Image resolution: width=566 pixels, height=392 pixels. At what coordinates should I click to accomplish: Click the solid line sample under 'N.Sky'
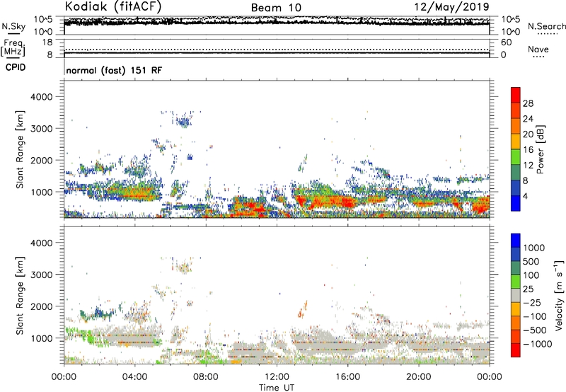tap(13, 33)
